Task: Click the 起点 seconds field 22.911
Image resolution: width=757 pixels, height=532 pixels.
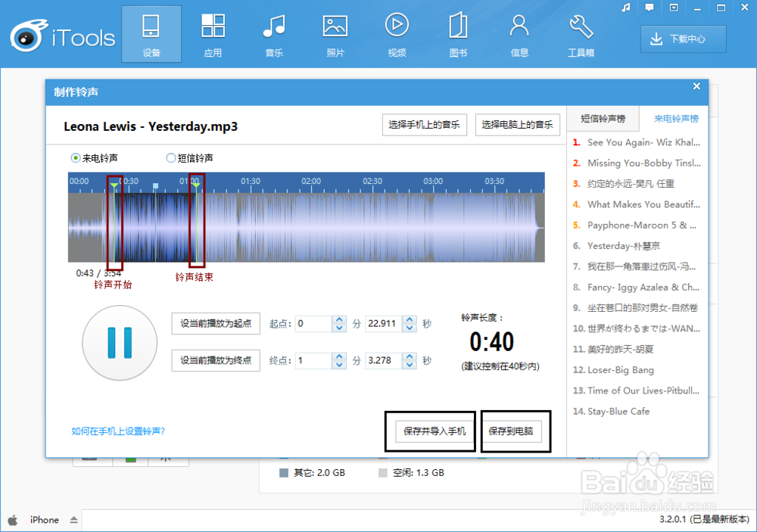Action: pyautogui.click(x=383, y=323)
